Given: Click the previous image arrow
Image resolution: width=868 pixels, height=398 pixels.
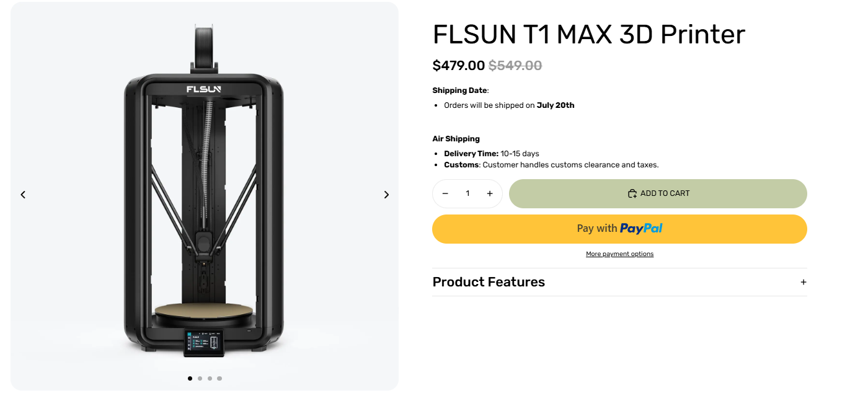Looking at the screenshot, I should pyautogui.click(x=23, y=195).
